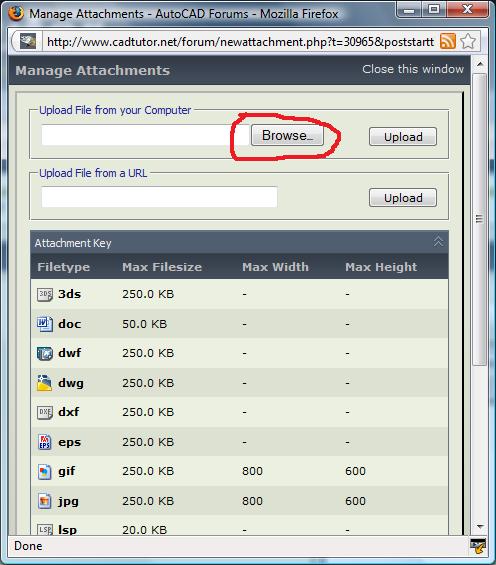The height and width of the screenshot is (565, 496).
Task: Upload the file from your computer
Action: point(403,137)
